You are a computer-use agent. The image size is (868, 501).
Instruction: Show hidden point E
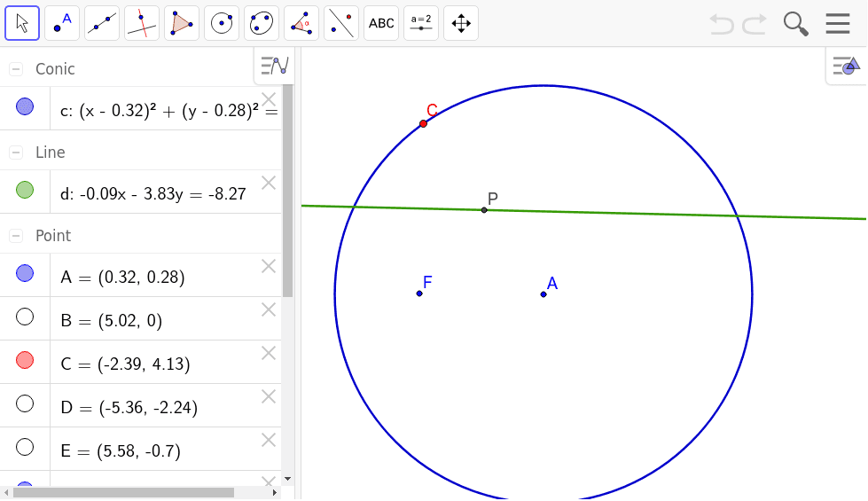25,447
